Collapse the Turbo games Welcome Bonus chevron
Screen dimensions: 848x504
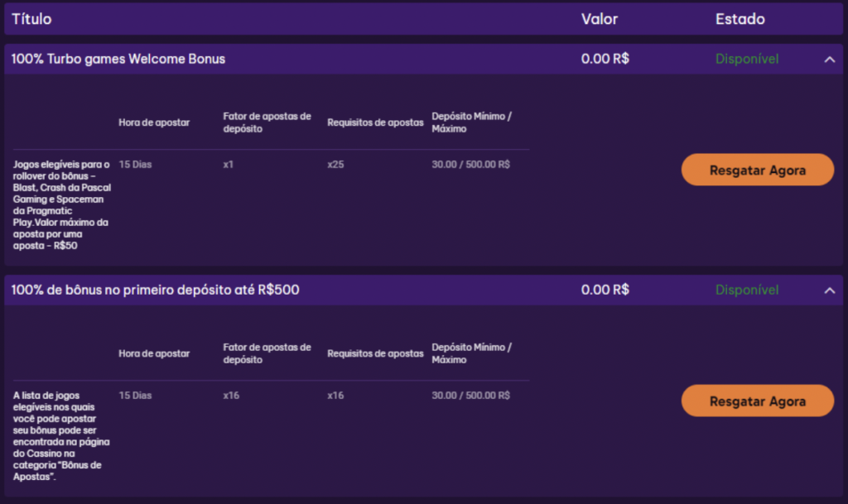pyautogui.click(x=829, y=60)
